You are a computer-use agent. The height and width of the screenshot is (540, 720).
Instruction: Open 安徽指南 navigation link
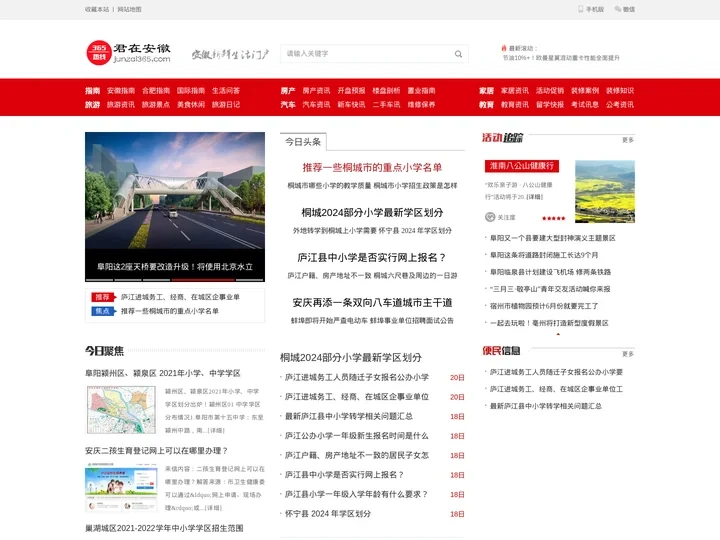(121, 91)
